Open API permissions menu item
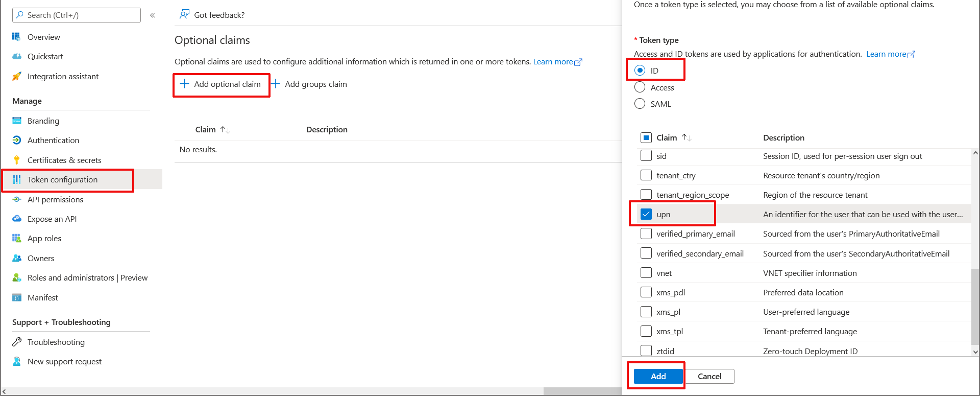 tap(55, 199)
